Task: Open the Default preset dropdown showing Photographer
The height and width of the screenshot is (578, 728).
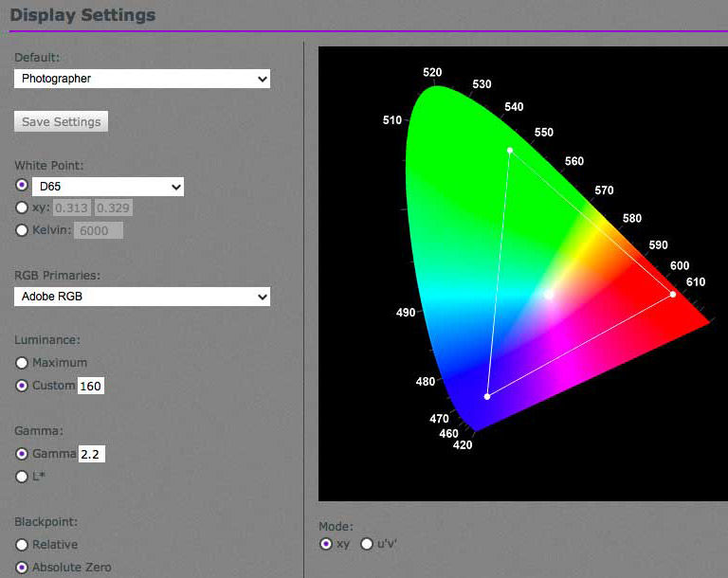Action: point(142,79)
